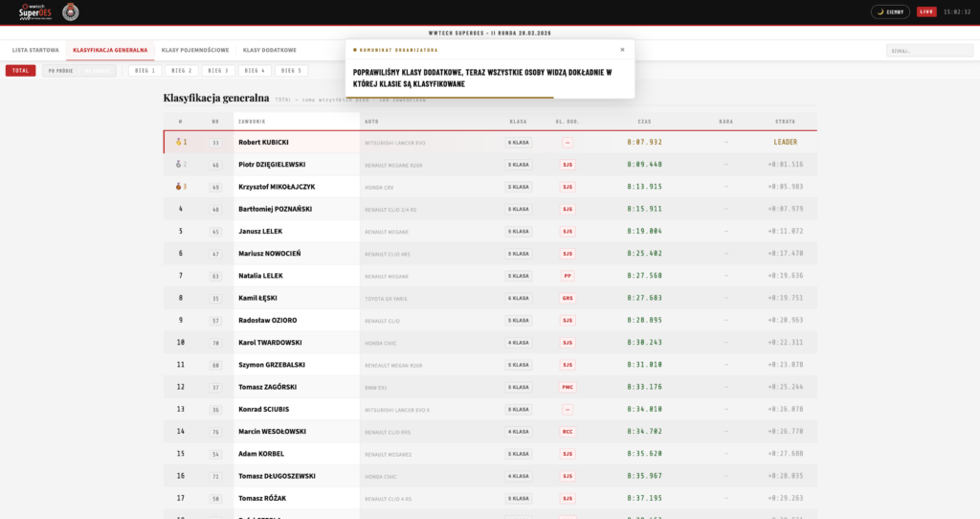The width and height of the screenshot is (980, 519).
Task: Show results for Bieg 5
Action: (x=291, y=71)
